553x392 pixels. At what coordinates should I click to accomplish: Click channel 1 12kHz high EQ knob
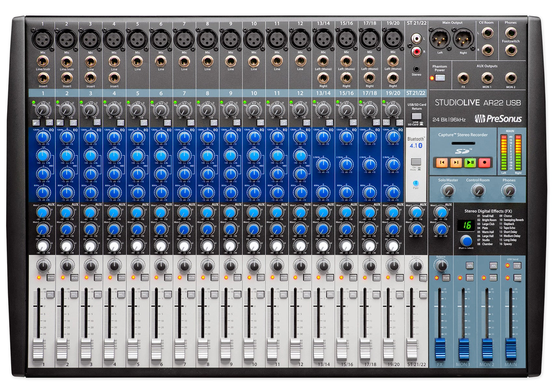coord(43,137)
